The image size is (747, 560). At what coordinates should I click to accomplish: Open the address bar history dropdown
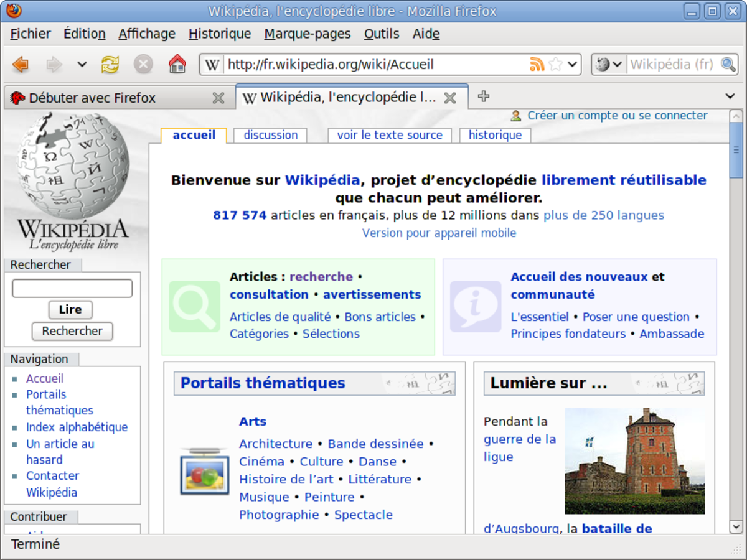click(x=573, y=64)
